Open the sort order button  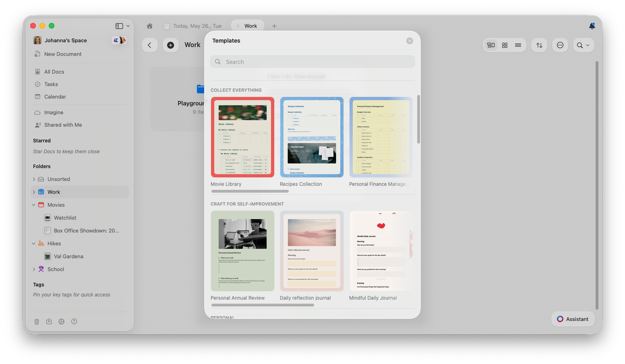[x=539, y=45]
